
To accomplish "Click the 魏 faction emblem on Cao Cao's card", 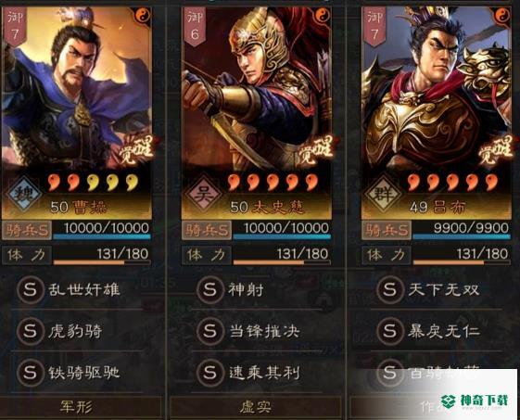I will click(25, 194).
